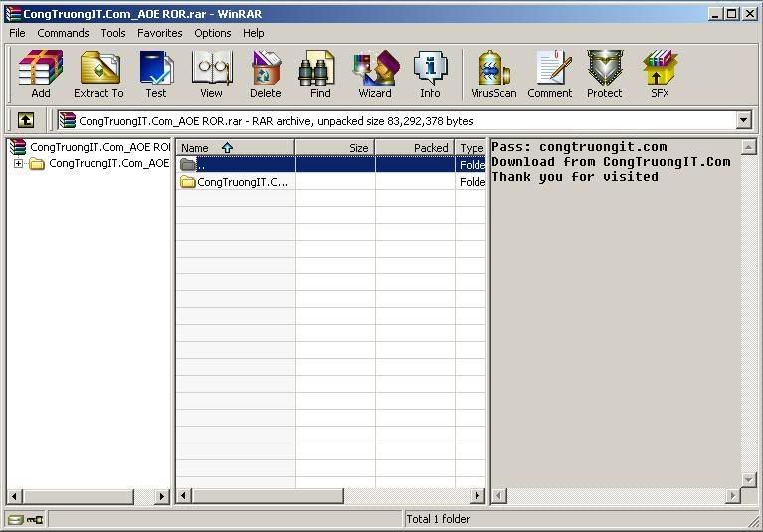Select the CongTruongIT.Com_AOE subfolder in tree

coord(109,163)
